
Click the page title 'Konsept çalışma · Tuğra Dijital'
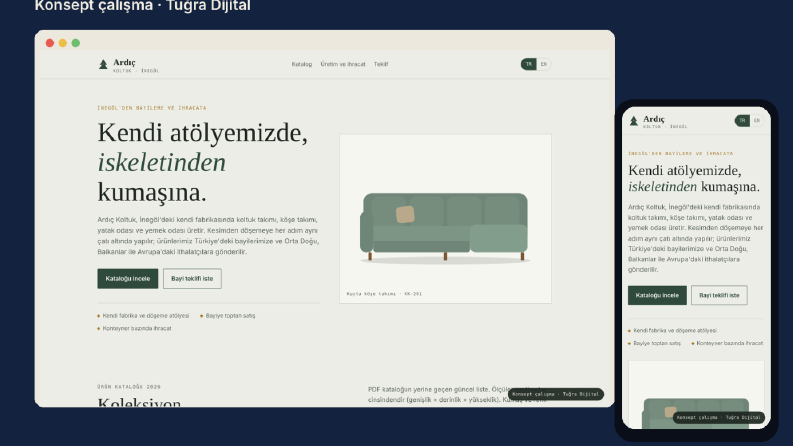coord(143,6)
